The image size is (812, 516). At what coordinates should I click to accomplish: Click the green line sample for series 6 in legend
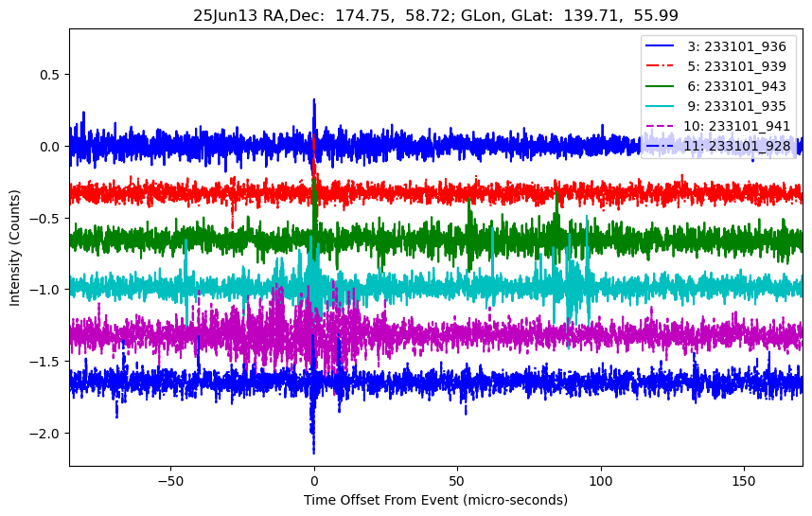pos(660,86)
